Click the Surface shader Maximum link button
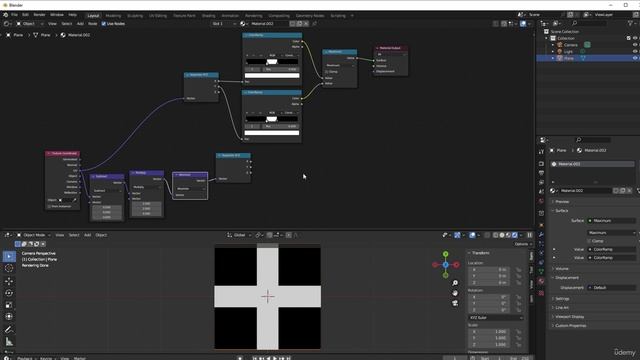This screenshot has height=360, width=640. (x=611, y=221)
